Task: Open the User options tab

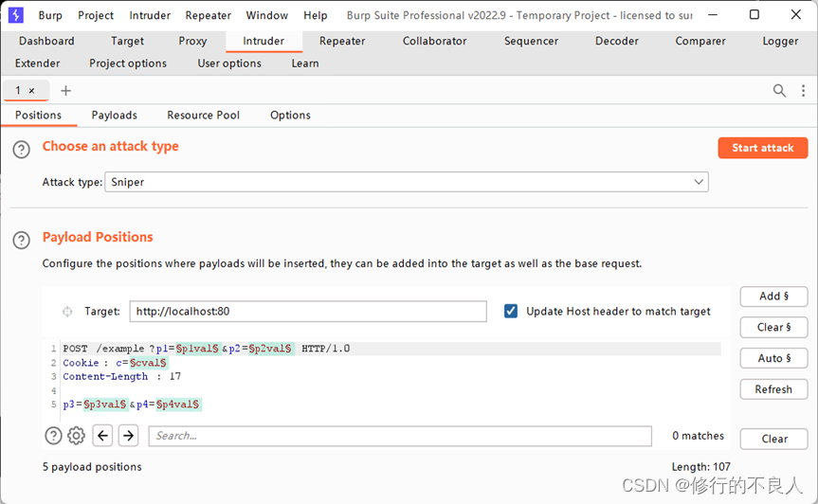Action: click(229, 63)
